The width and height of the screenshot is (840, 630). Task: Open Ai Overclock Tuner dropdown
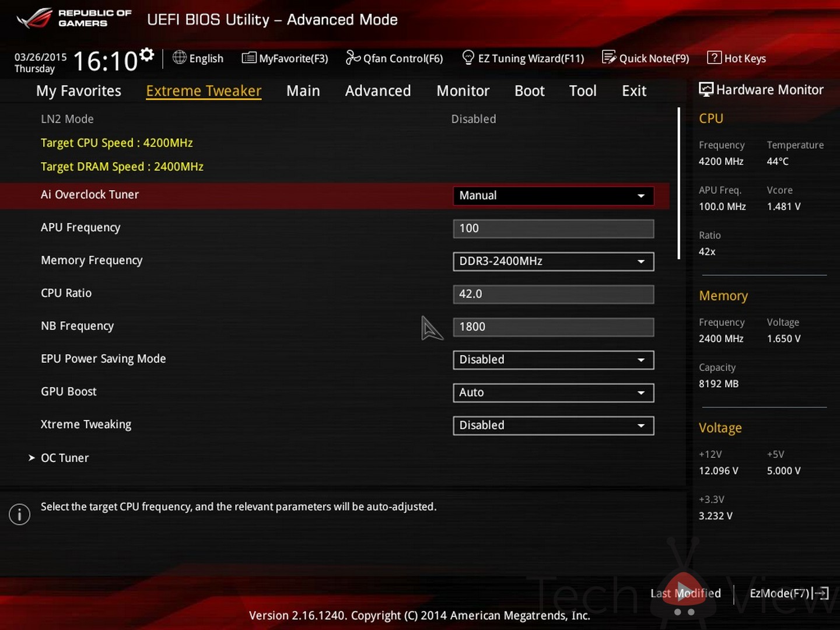[553, 195]
